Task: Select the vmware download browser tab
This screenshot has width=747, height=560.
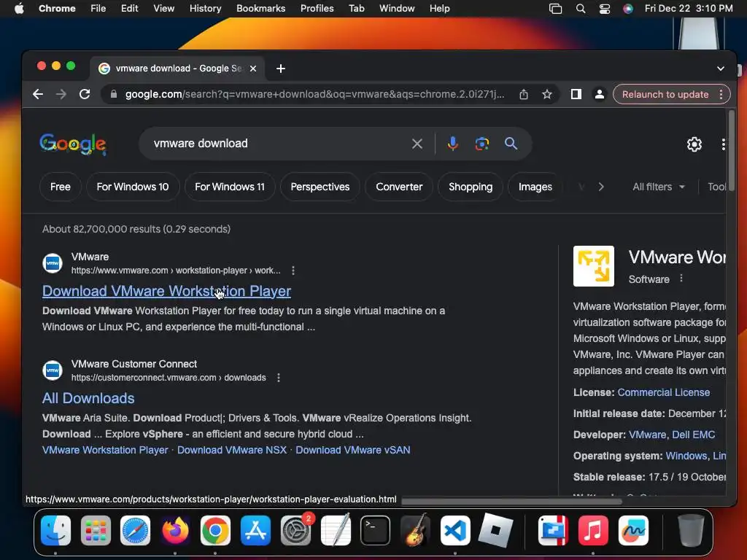Action: pyautogui.click(x=177, y=69)
